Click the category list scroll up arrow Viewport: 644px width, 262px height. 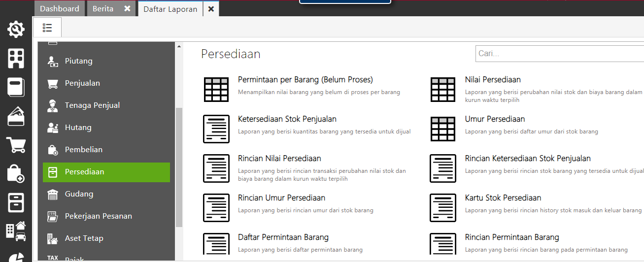point(179,46)
